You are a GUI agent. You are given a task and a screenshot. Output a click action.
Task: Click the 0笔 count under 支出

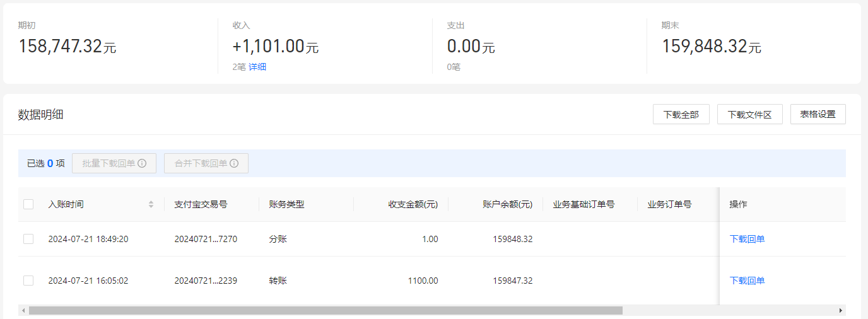[454, 67]
